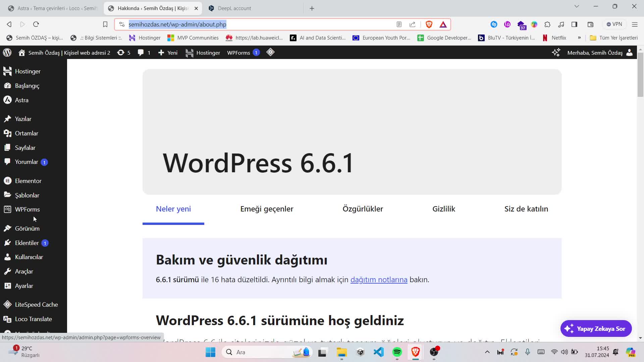Screen dimensions: 644x362
Task: Open Merhaba, Semih Özdaş profile menu
Action: tap(600, 53)
